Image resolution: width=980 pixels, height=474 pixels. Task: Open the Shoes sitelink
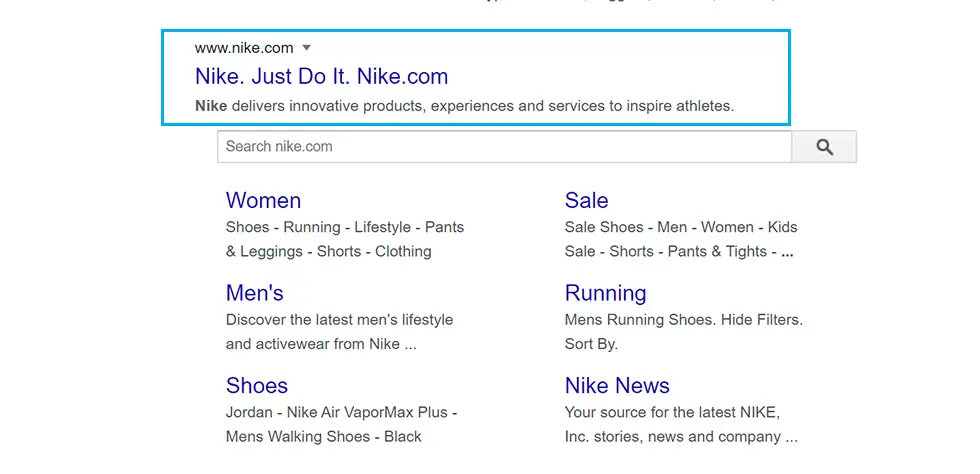pyautogui.click(x=257, y=385)
